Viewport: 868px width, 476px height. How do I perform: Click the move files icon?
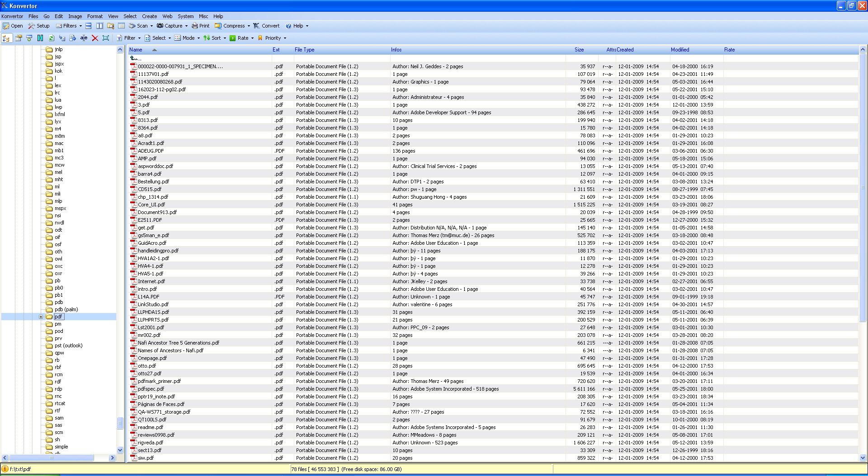(x=73, y=38)
